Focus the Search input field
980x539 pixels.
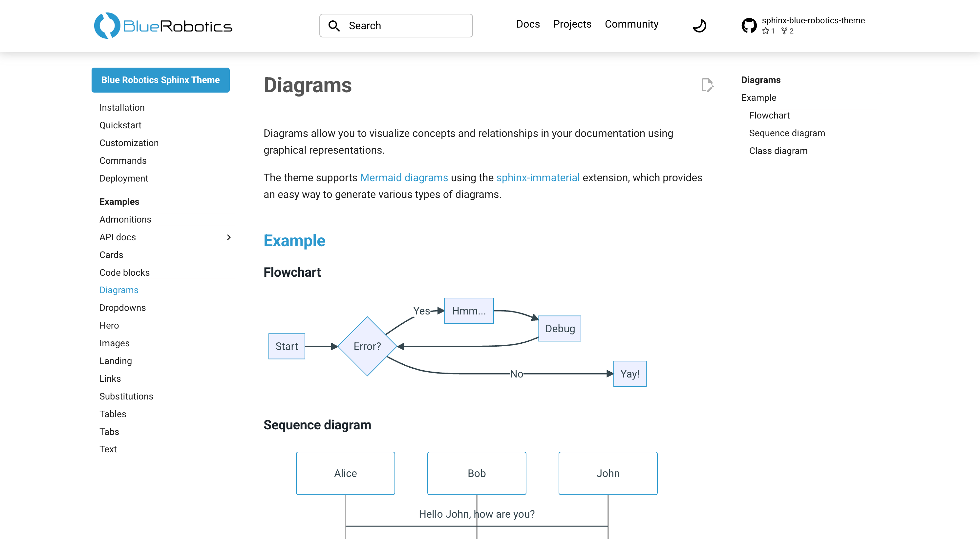coord(396,26)
